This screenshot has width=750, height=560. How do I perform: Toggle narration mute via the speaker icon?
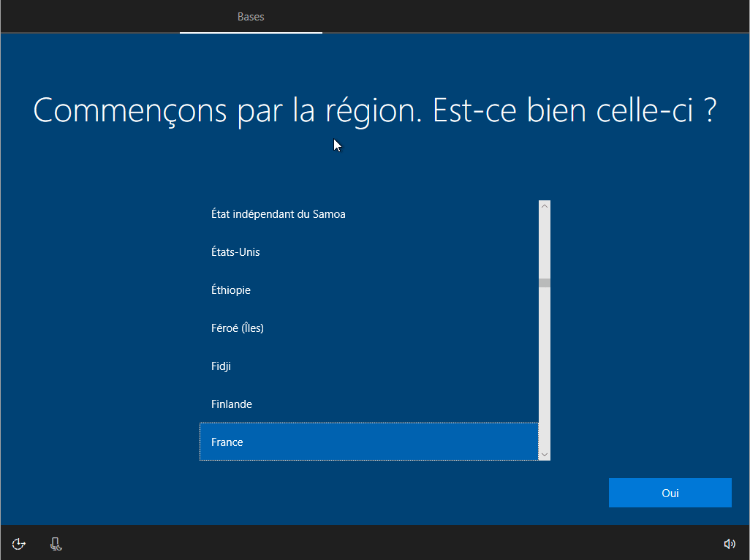pos(730,544)
